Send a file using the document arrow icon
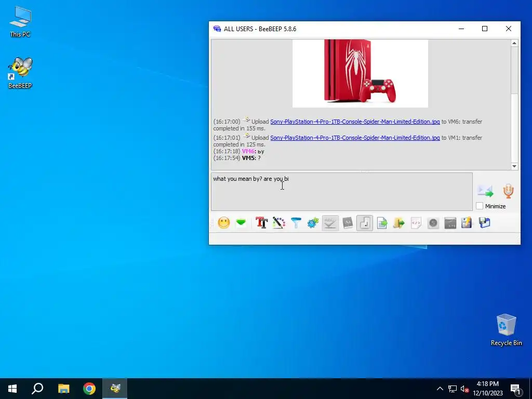532x399 pixels. [x=382, y=223]
